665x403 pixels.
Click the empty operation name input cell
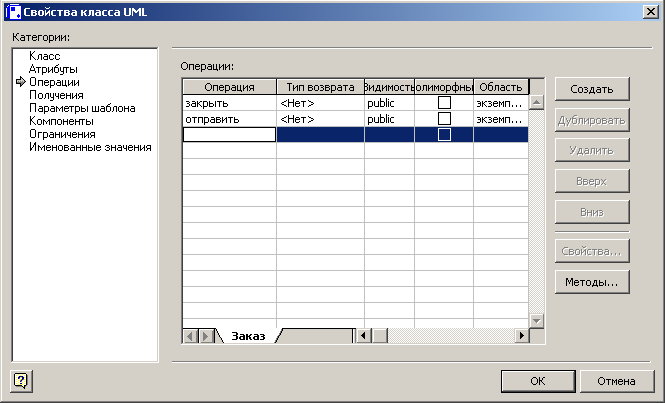(x=229, y=135)
